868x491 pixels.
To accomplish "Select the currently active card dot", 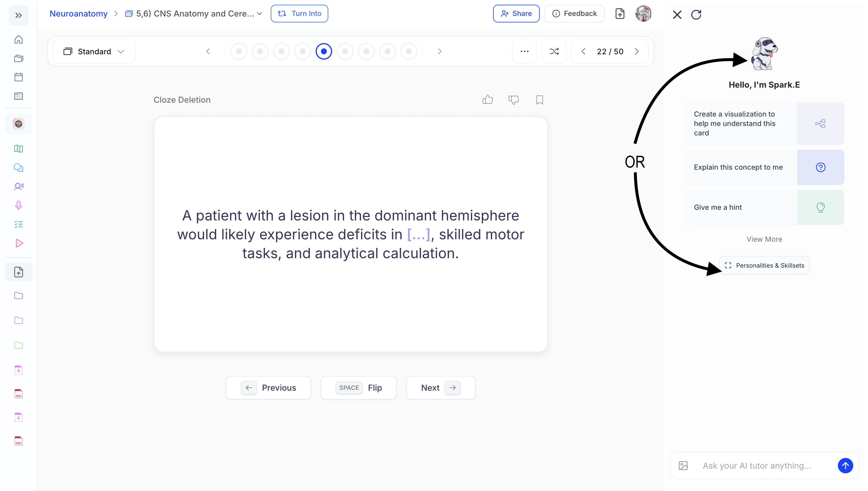I will [x=324, y=51].
